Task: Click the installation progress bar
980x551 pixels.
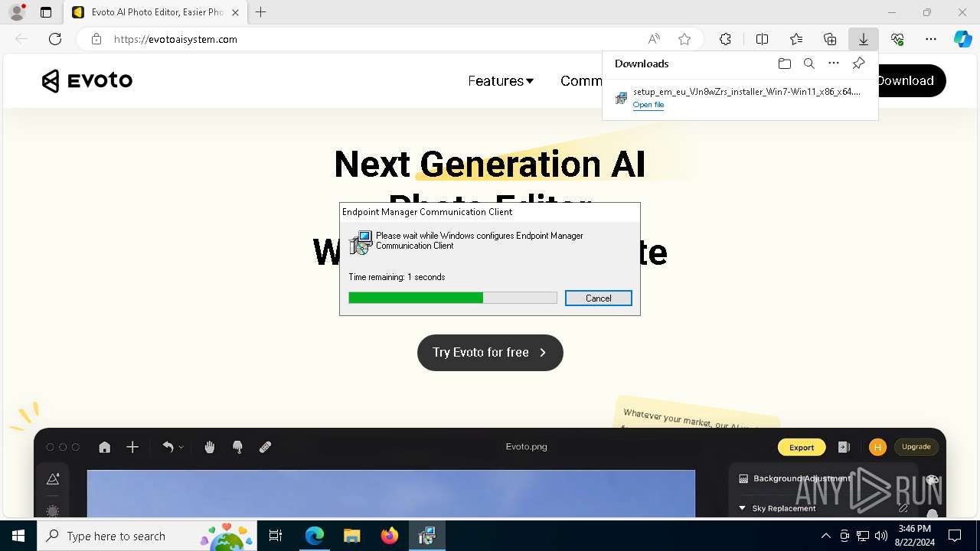Action: coord(452,298)
